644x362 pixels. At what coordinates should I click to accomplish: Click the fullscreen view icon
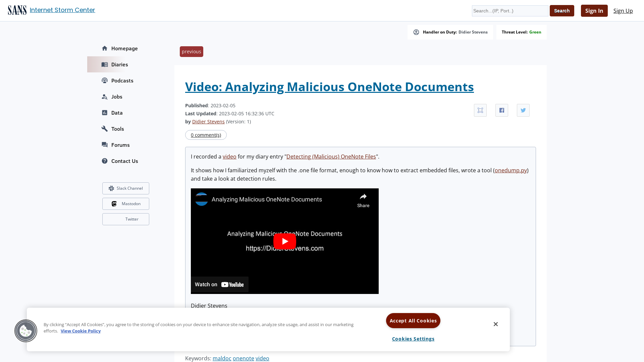pyautogui.click(x=480, y=110)
